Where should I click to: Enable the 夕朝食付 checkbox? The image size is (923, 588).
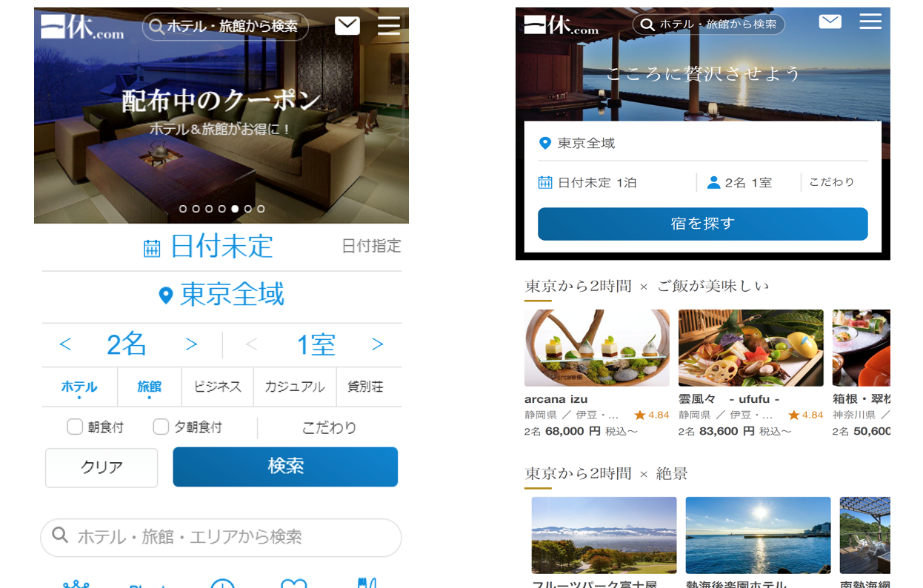pyautogui.click(x=161, y=427)
